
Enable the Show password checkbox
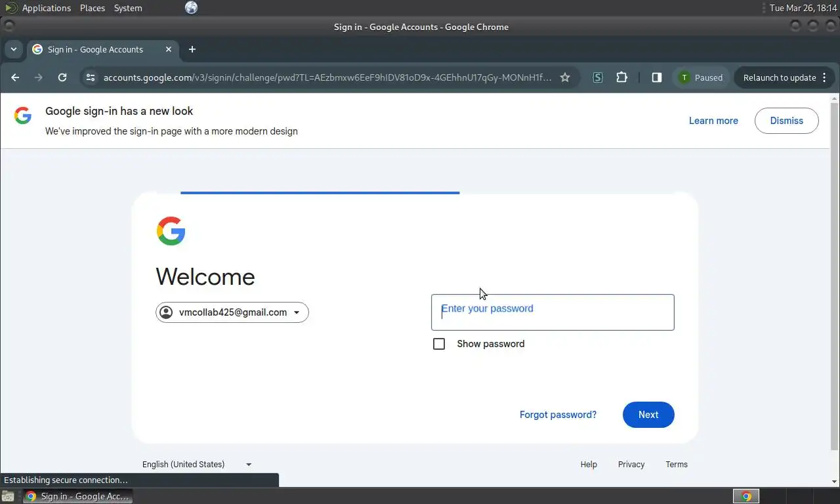pos(439,344)
